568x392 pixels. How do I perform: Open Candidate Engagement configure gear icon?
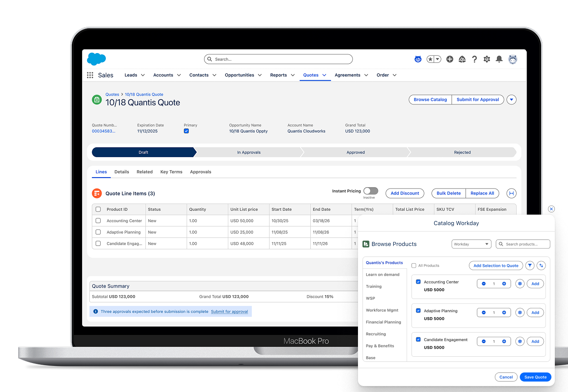pos(520,341)
